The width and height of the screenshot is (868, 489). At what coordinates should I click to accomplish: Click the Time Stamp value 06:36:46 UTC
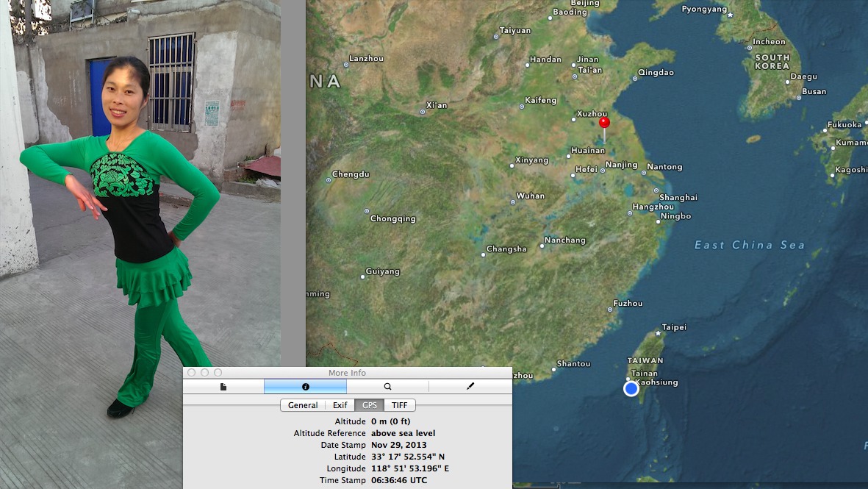pos(399,480)
